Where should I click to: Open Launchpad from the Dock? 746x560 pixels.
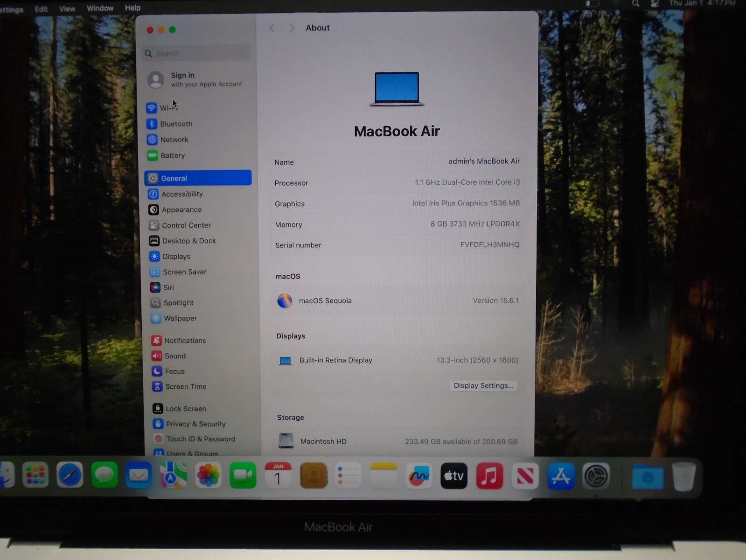35,476
